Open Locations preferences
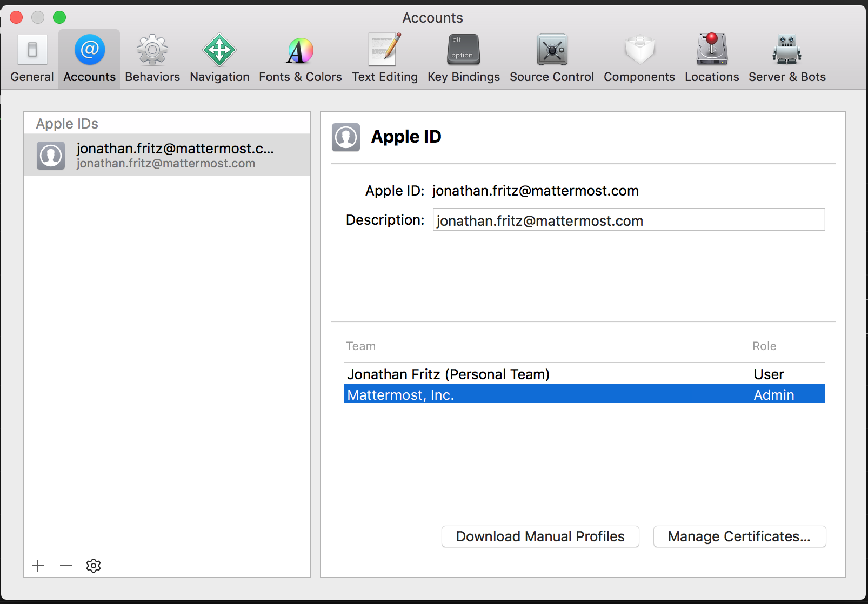Screen dimensions: 868x604 click(x=711, y=58)
